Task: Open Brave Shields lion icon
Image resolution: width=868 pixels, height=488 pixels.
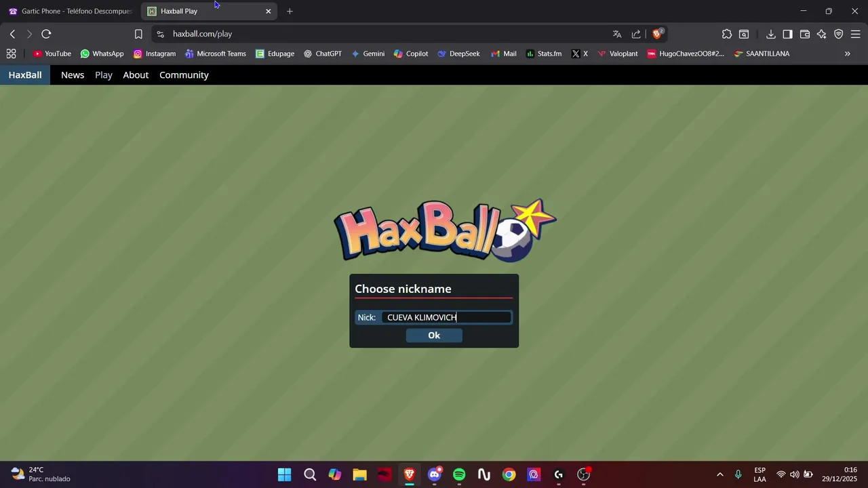Action: 657,34
